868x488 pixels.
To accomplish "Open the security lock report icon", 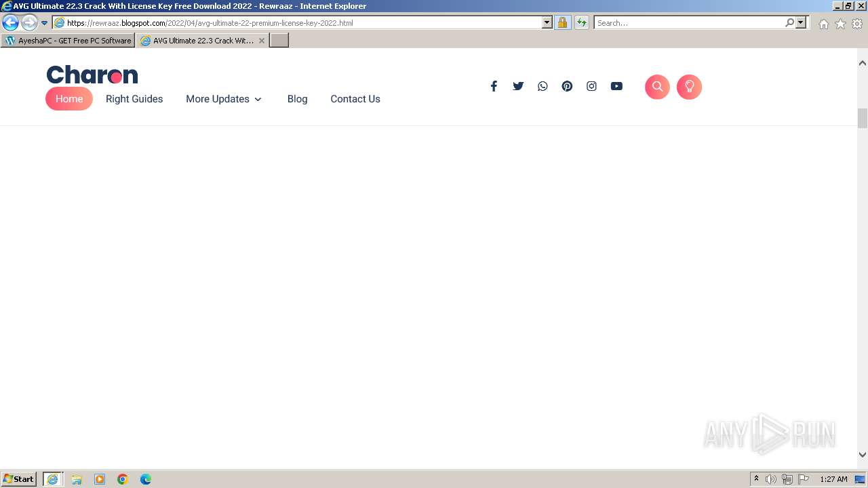I will point(562,23).
